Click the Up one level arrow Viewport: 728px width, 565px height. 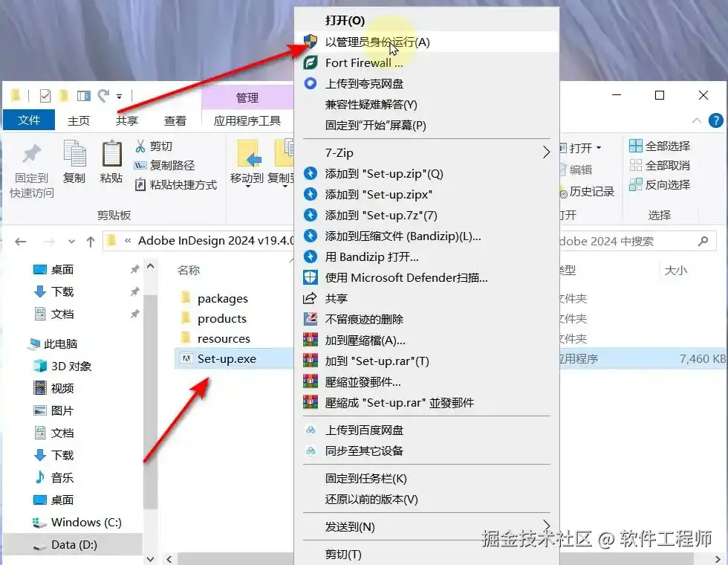click(91, 242)
